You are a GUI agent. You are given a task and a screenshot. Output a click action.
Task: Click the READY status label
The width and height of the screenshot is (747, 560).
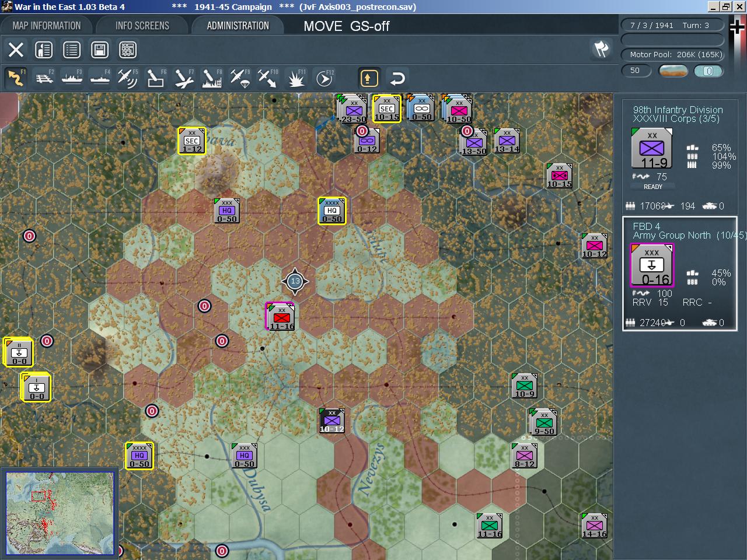pyautogui.click(x=652, y=187)
